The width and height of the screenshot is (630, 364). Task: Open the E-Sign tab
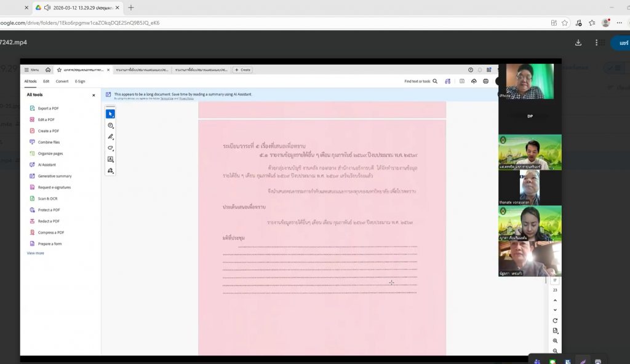coord(80,81)
